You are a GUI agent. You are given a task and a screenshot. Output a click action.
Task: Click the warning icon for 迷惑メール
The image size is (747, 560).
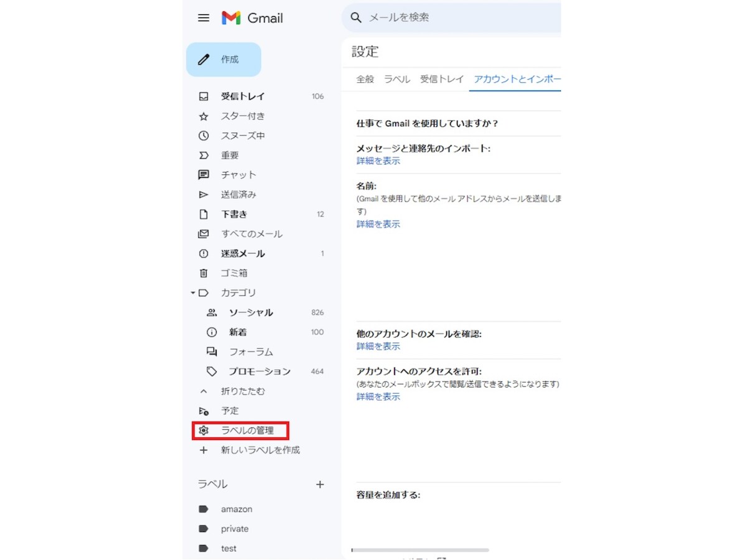[204, 254]
